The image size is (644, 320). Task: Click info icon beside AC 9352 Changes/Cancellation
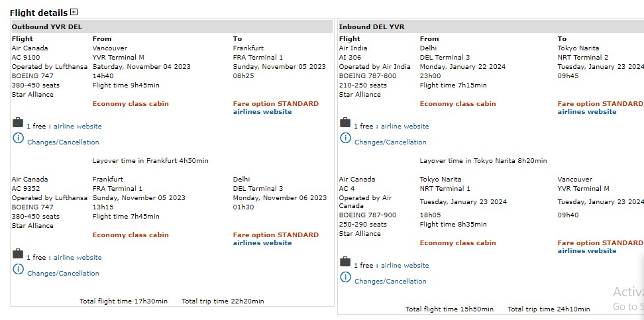click(x=18, y=270)
